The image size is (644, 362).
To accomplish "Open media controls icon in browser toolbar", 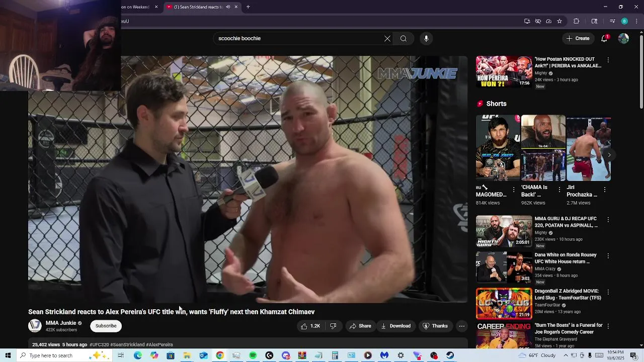I will click(x=612, y=21).
